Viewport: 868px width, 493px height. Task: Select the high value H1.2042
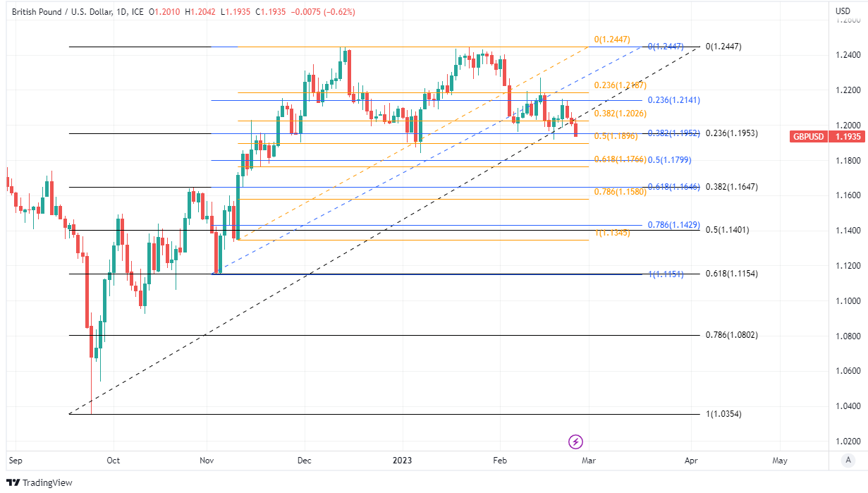tap(199, 12)
